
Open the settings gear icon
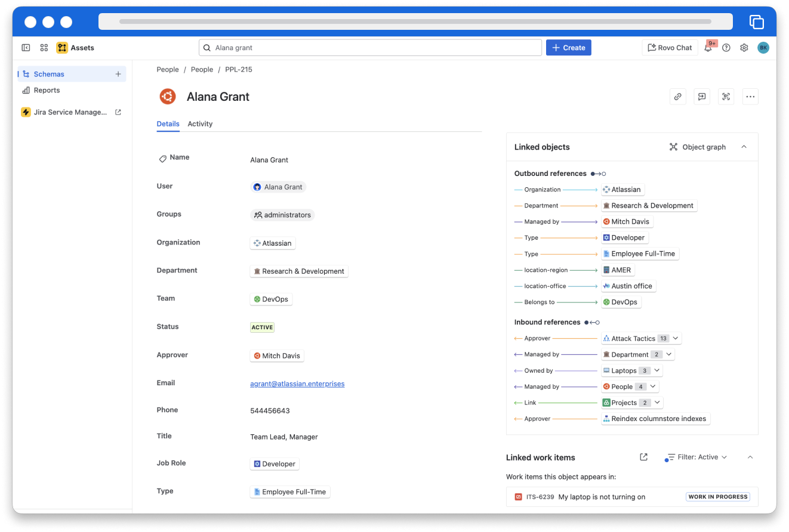tap(744, 48)
